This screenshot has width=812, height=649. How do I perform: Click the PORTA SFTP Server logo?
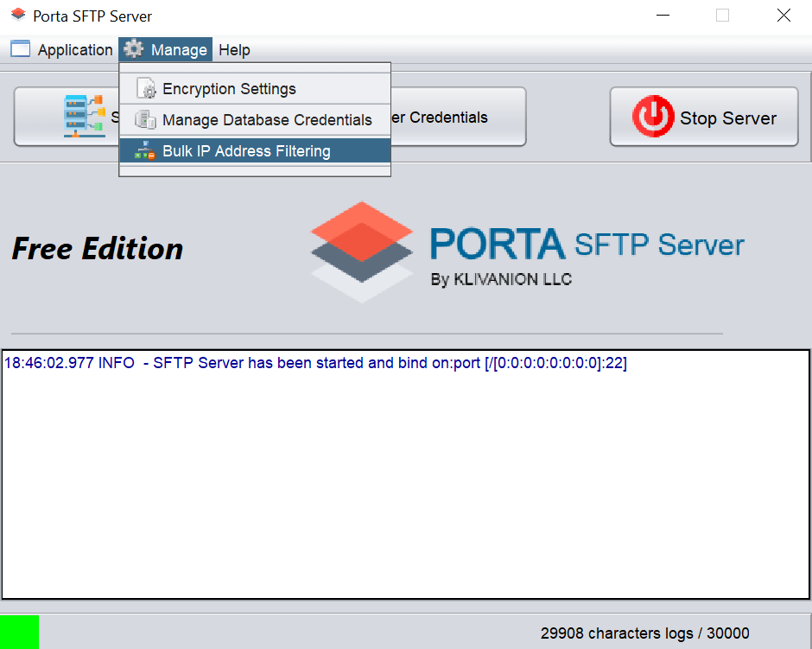point(527,252)
